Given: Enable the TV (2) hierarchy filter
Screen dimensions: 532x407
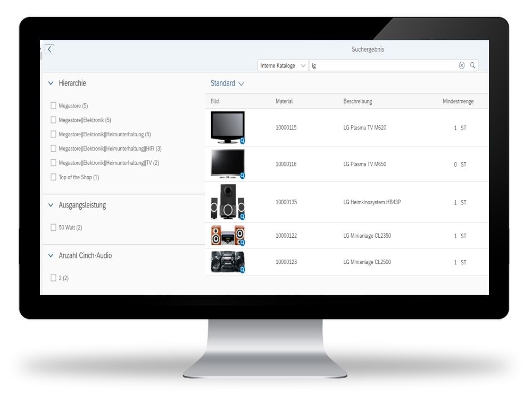Looking at the screenshot, I should (53, 162).
